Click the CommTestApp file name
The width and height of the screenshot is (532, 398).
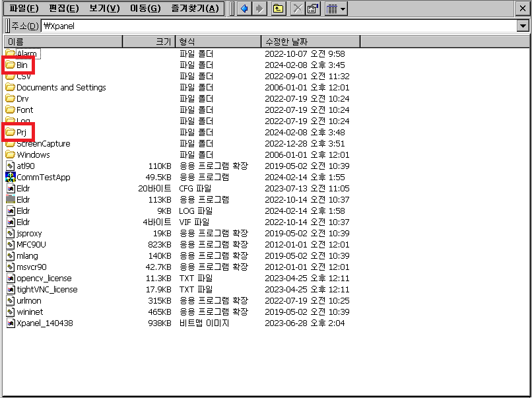tap(44, 177)
